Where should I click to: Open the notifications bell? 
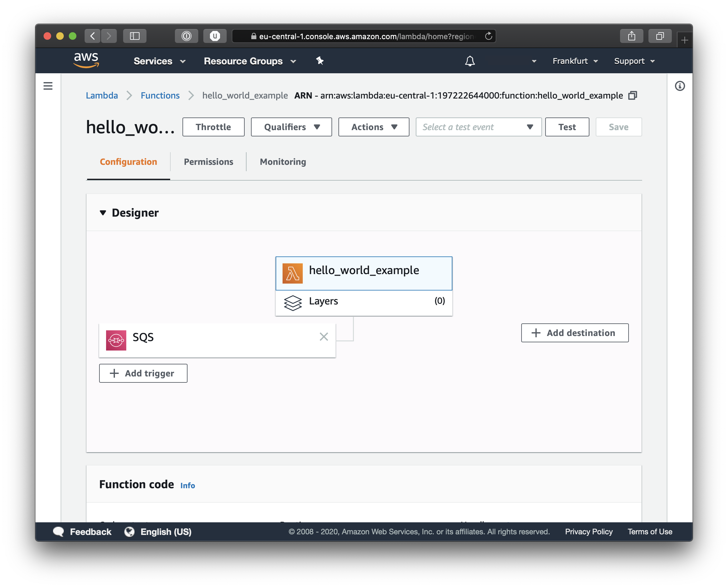[x=470, y=61]
